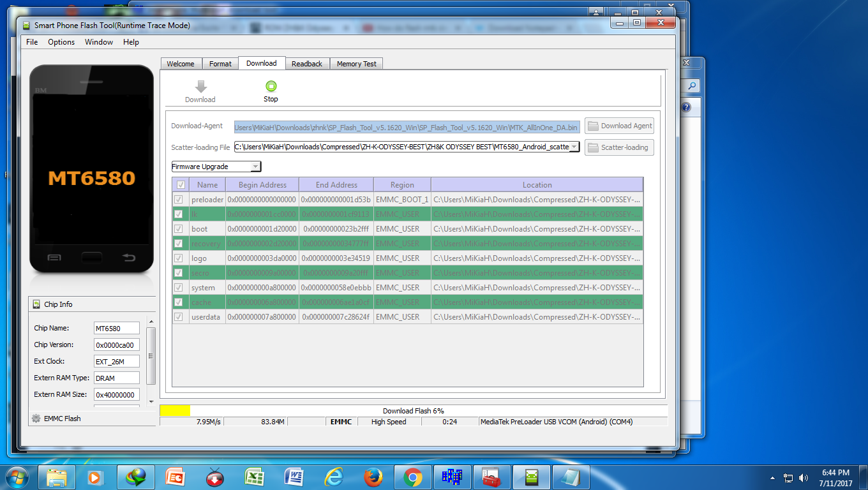Click the green Android flash tool taskbar icon
The image size is (868, 490).
click(532, 477)
